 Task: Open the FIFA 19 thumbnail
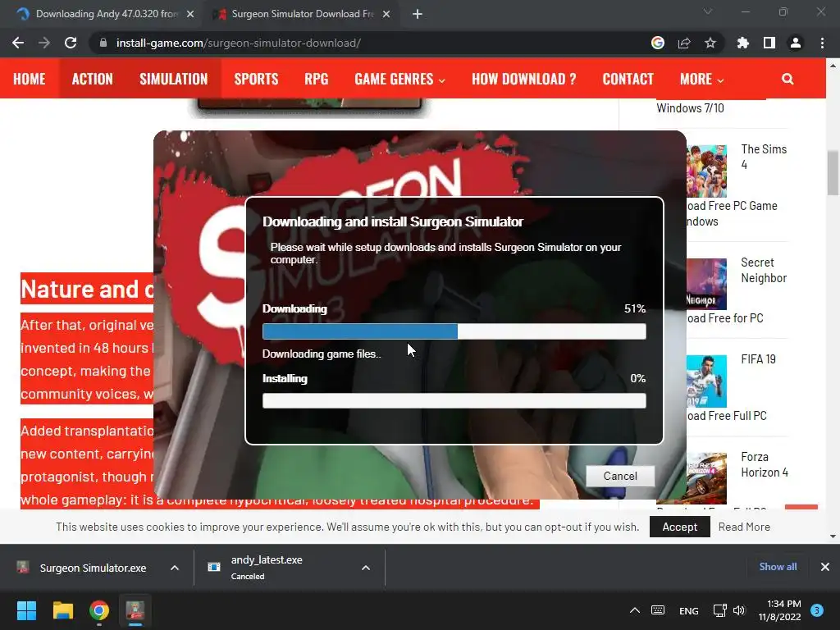click(706, 381)
